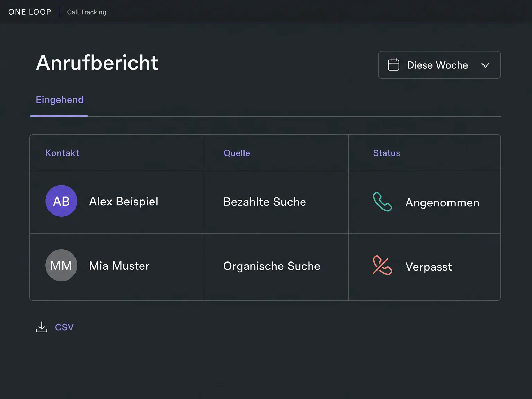Click the calendar icon in date selector
Screen dimensions: 532x399
click(x=393, y=64)
